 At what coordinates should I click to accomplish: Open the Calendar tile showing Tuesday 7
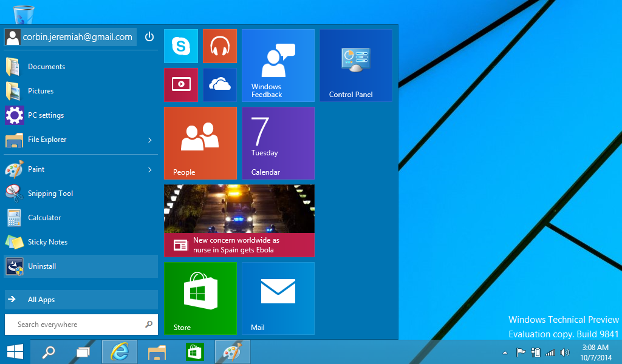pos(278,143)
